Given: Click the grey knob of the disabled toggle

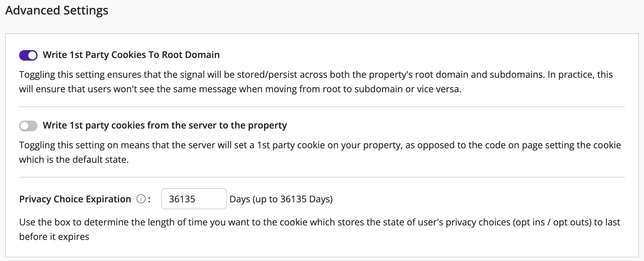Looking at the screenshot, I should click(x=24, y=126).
